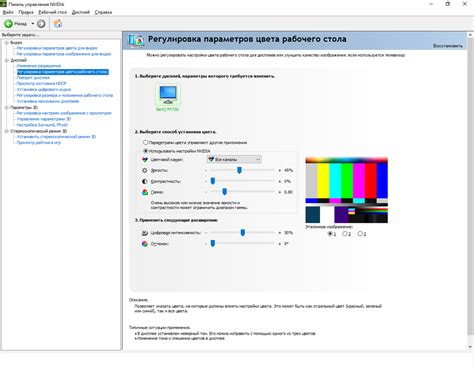Click the contrast half-circle icon
This screenshot has height=367, width=474.
click(145, 181)
